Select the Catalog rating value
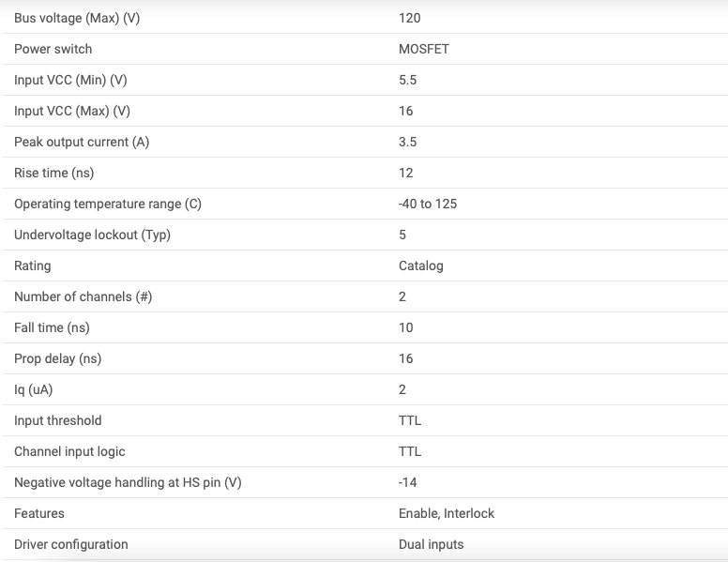 click(421, 266)
